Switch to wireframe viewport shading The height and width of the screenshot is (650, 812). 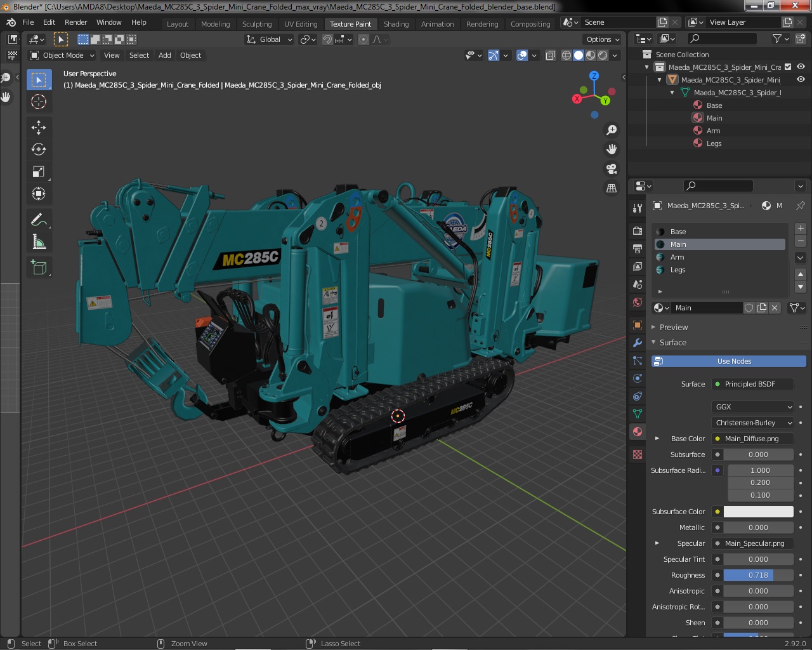tap(566, 55)
